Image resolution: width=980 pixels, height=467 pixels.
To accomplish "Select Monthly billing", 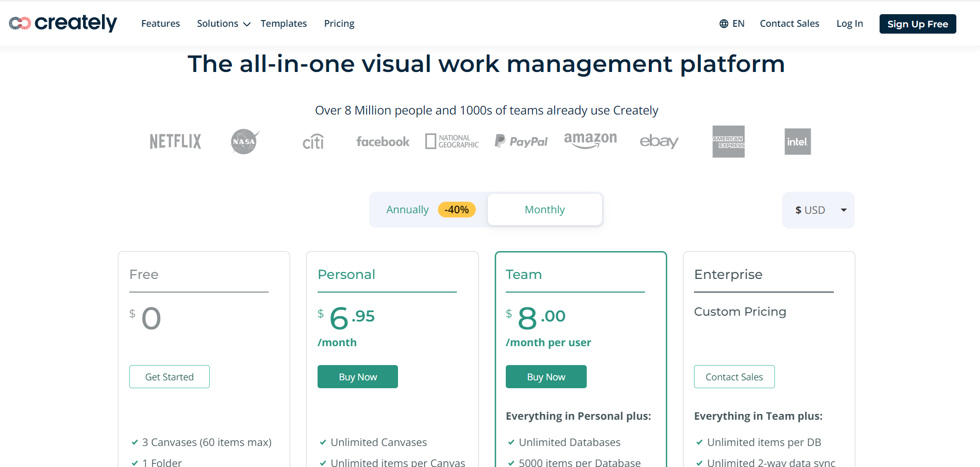I will pos(545,210).
